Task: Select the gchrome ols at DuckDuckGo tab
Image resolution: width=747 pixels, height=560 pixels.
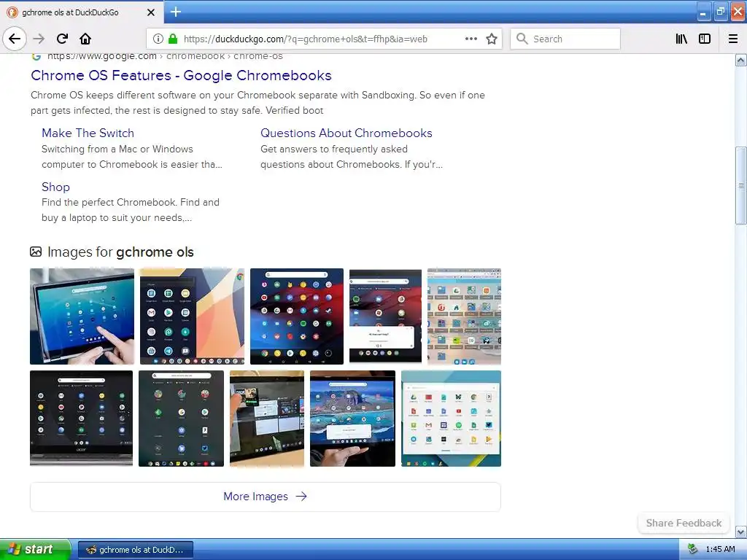Action: pyautogui.click(x=82, y=12)
